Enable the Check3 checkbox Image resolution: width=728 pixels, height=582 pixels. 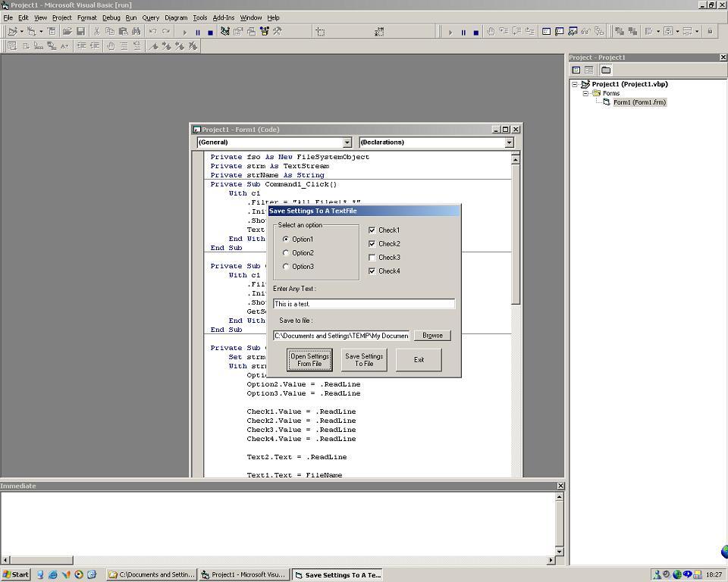(372, 258)
